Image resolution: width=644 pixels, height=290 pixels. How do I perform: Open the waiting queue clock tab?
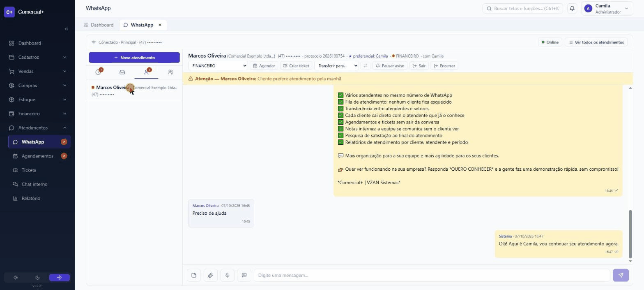pos(99,72)
